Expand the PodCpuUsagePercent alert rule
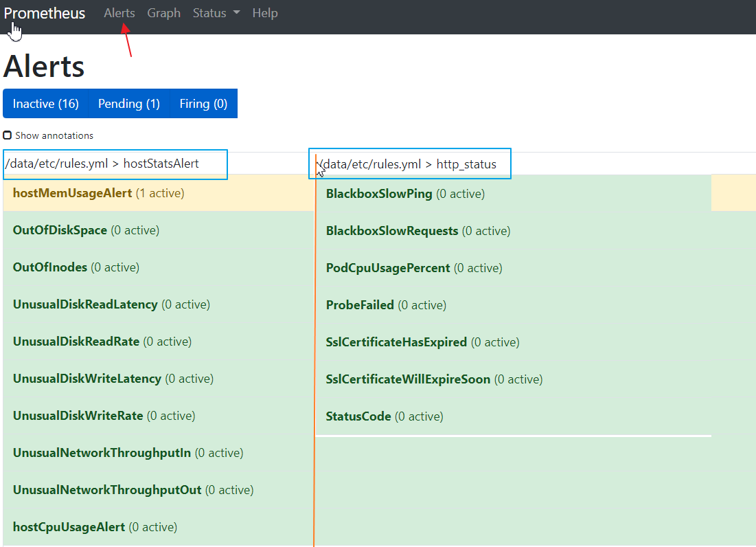Image resolution: width=756 pixels, height=547 pixels. pos(514,268)
